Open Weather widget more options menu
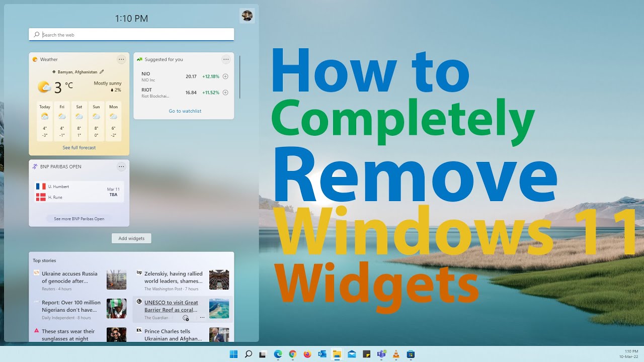This screenshot has height=362, width=644. click(121, 59)
